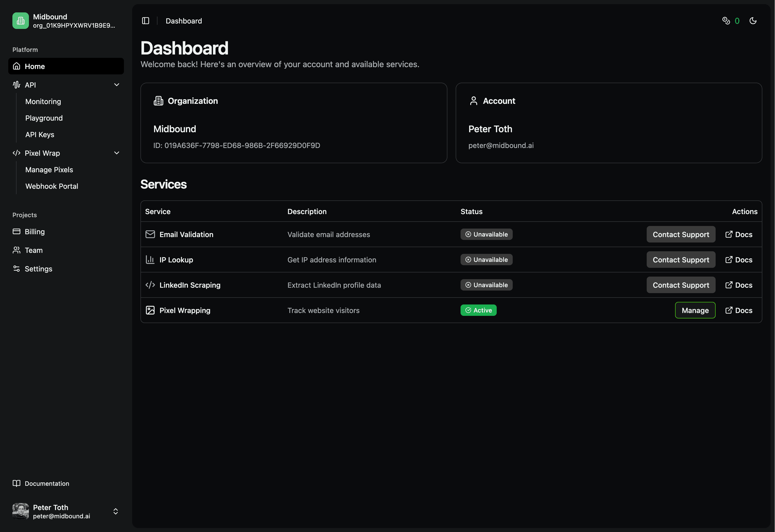
Task: Open Docs for IP Lookup
Action: point(739,260)
